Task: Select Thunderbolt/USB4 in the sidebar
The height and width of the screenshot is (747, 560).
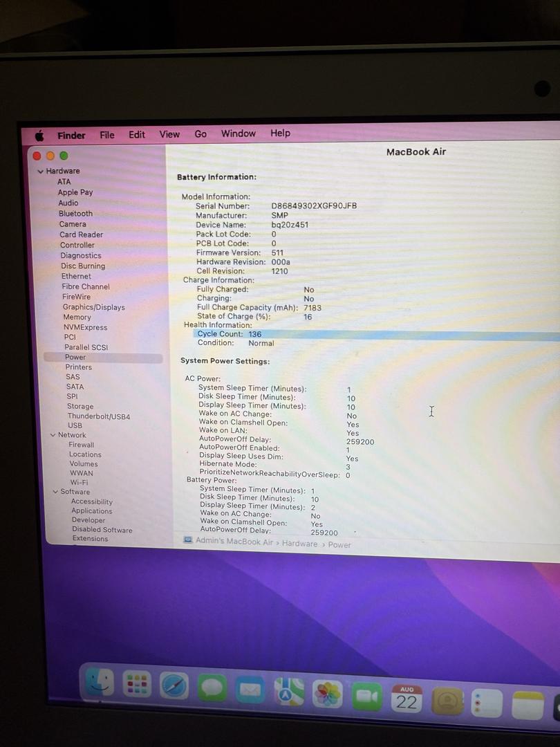Action: pos(99,416)
